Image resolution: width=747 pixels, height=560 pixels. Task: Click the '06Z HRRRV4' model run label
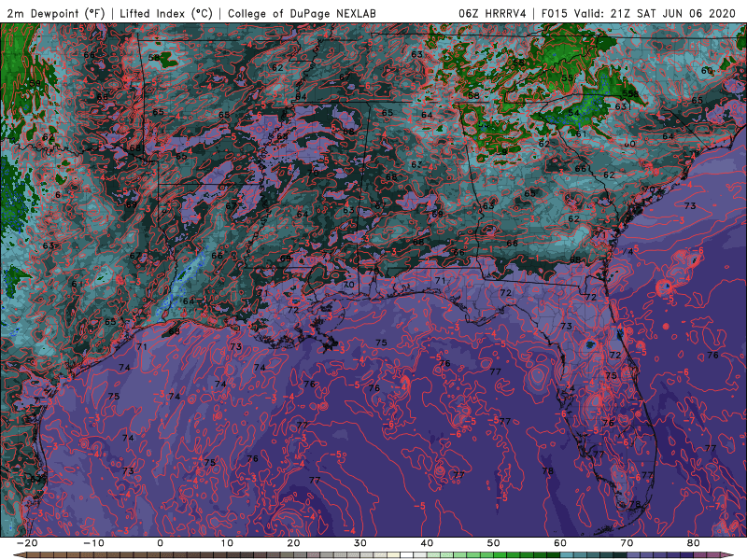pyautogui.click(x=492, y=13)
